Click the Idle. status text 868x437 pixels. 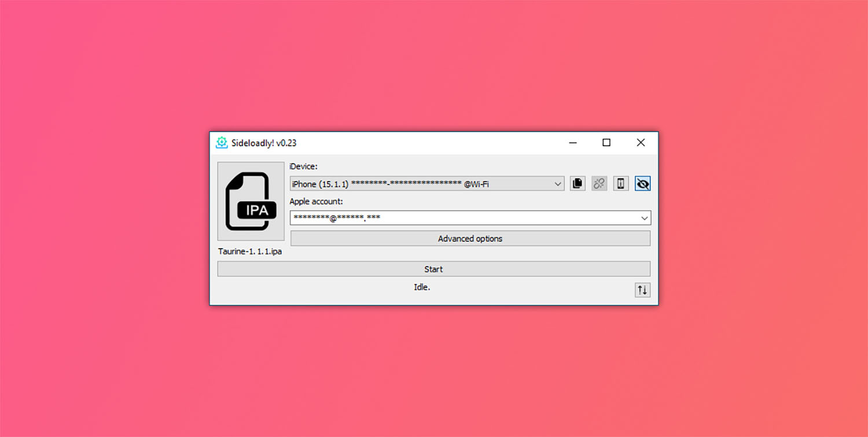422,287
